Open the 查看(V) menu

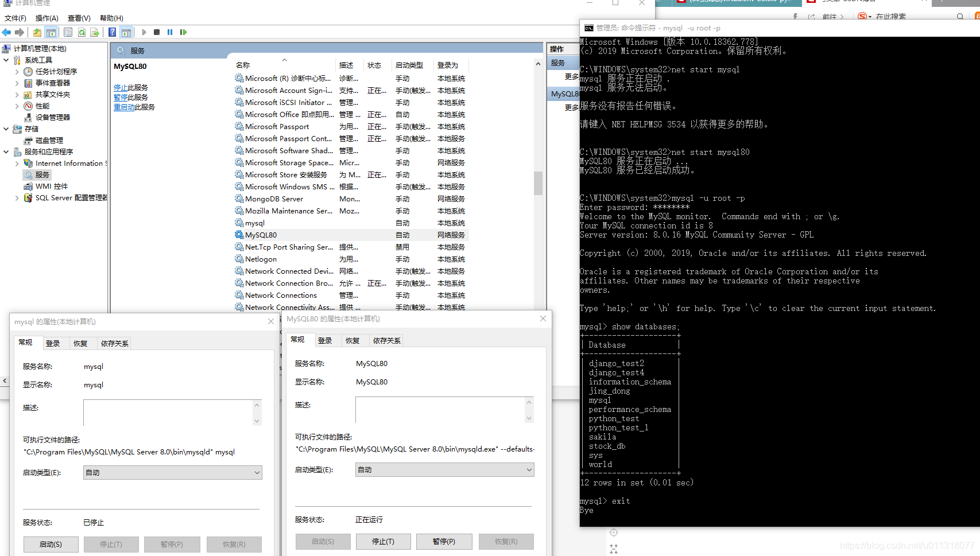[x=79, y=18]
